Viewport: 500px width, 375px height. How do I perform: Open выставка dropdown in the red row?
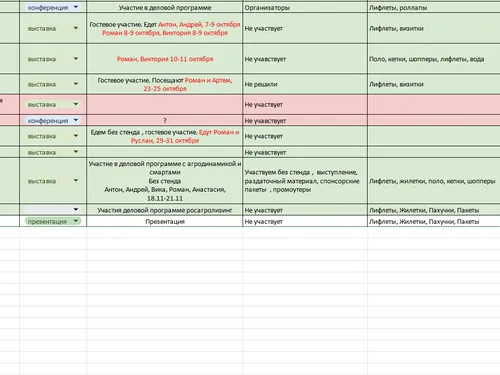click(76, 104)
